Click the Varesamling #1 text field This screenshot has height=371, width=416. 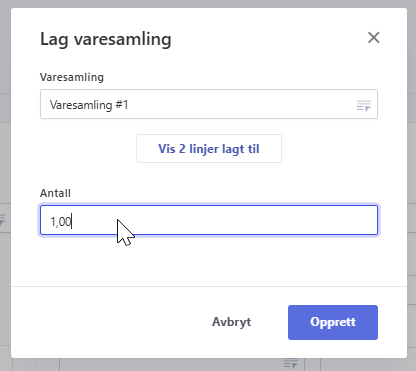pyautogui.click(x=209, y=104)
